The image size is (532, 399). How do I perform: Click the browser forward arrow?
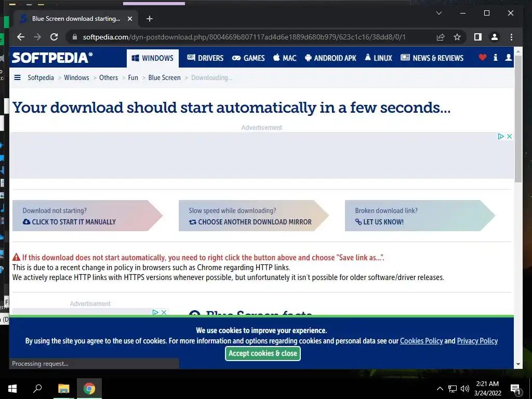tap(37, 37)
